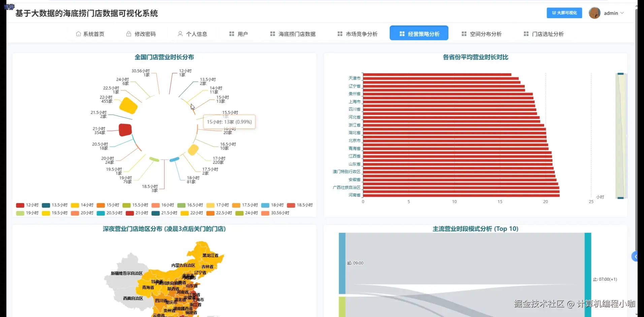
Task: Click the admin user avatar
Action: coord(594,13)
